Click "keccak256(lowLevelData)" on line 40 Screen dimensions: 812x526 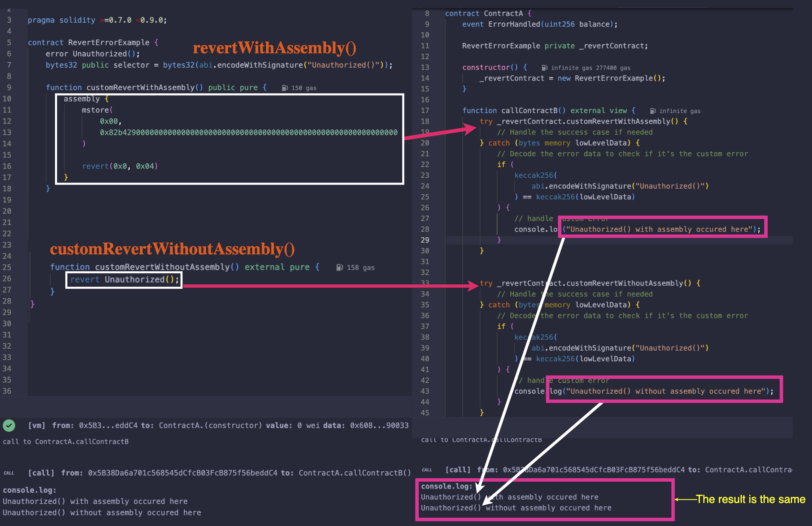(585, 359)
